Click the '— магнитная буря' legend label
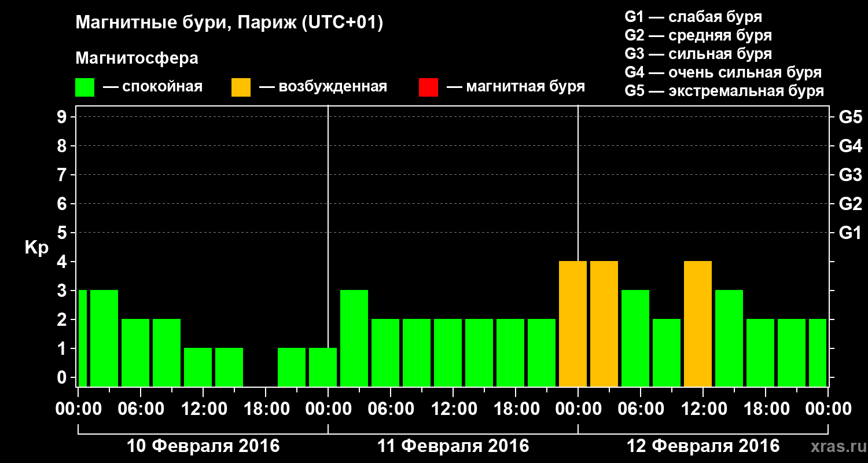The width and height of the screenshot is (868, 463). point(516,87)
